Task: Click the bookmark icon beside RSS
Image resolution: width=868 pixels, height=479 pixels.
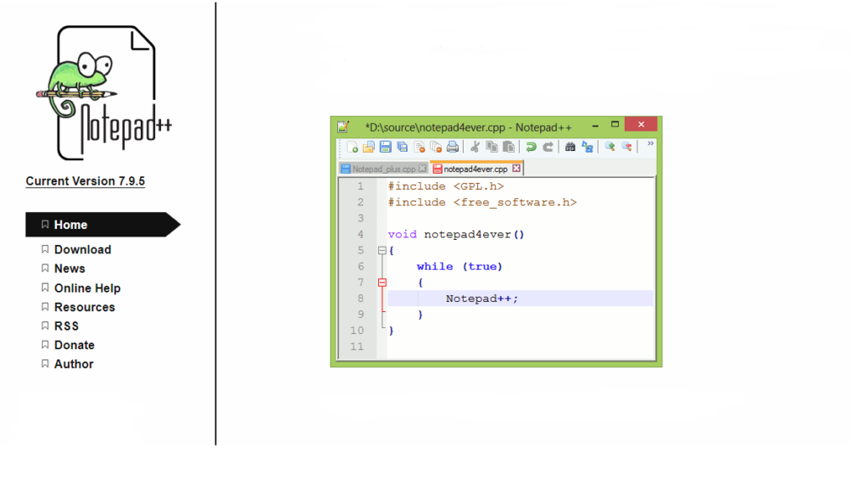Action: click(45, 326)
